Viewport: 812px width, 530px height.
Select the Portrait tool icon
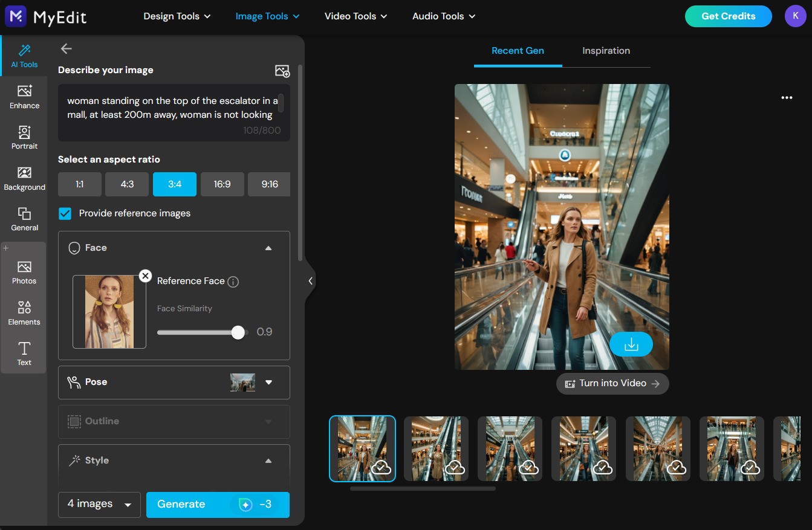click(24, 137)
